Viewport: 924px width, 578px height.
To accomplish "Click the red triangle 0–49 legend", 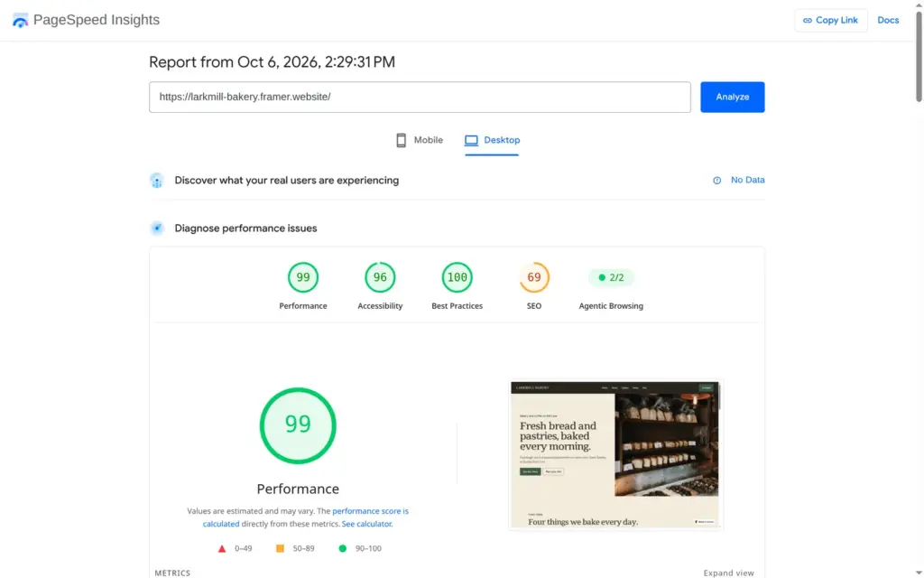I will point(236,548).
